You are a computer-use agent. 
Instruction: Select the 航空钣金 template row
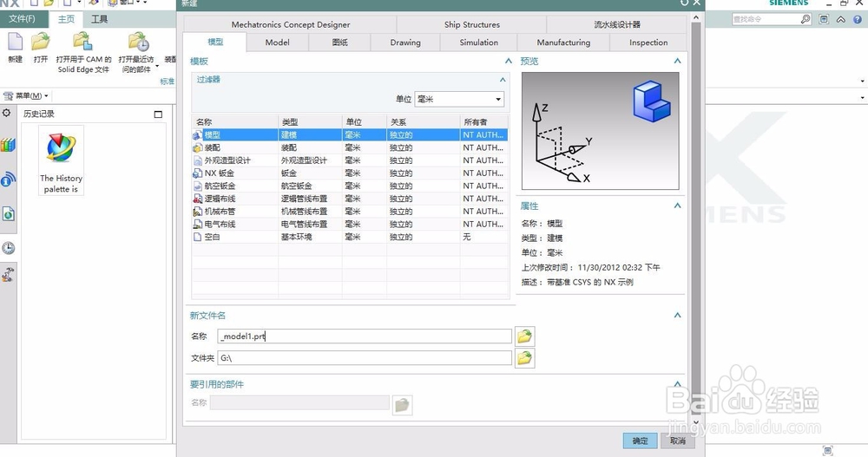coord(349,186)
